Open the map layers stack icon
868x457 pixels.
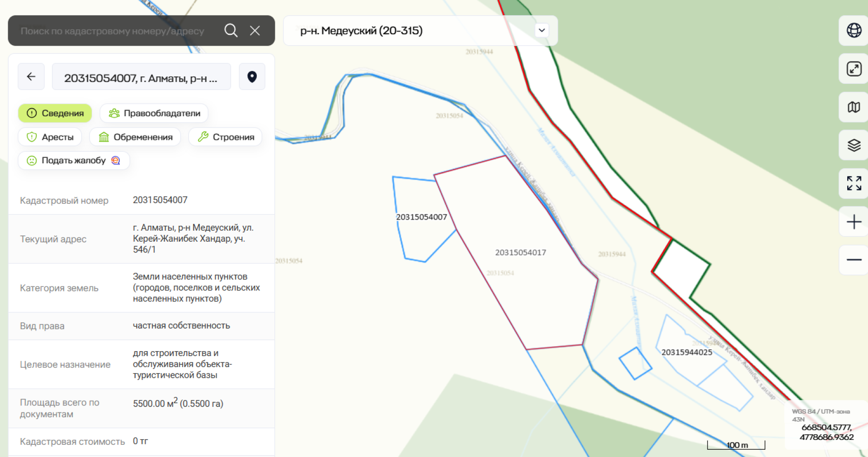(x=854, y=145)
